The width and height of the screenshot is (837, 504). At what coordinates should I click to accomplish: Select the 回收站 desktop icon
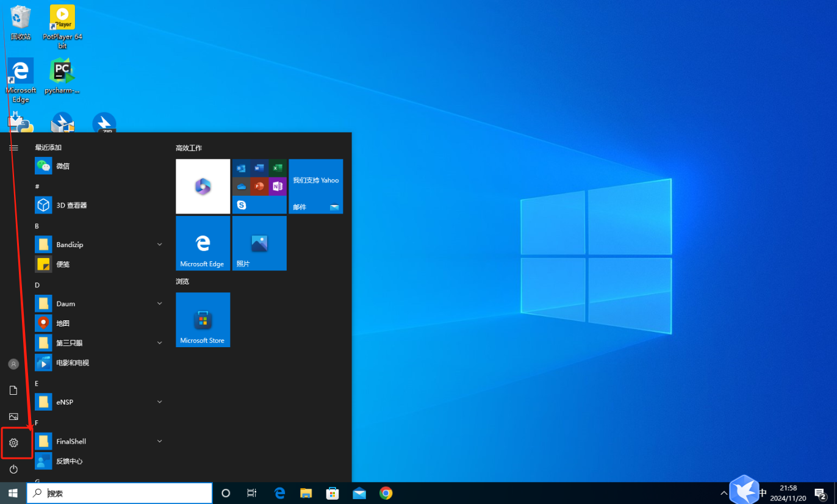coord(21,23)
